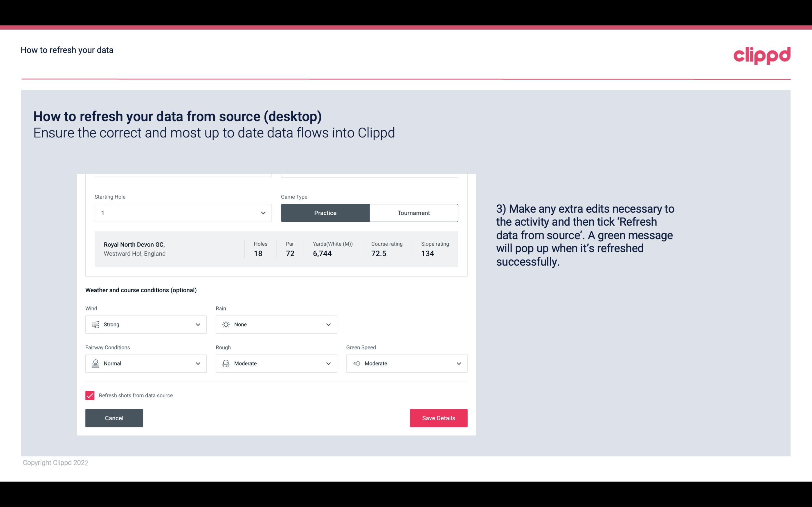This screenshot has height=507, width=812.
Task: Click the fairway conditions icon
Action: click(95, 363)
